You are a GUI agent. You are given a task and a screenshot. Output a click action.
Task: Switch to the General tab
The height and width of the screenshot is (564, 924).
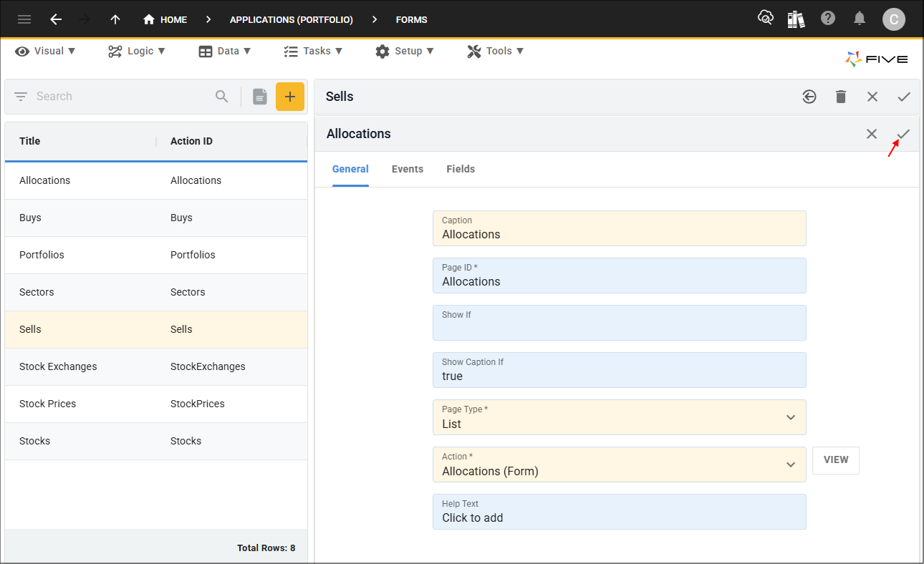pos(350,169)
